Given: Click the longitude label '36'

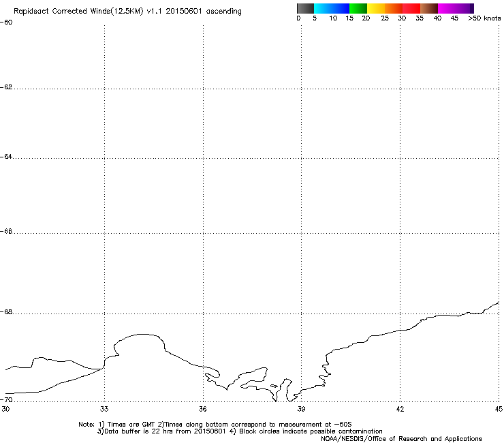Looking at the screenshot, I should [x=203, y=409].
